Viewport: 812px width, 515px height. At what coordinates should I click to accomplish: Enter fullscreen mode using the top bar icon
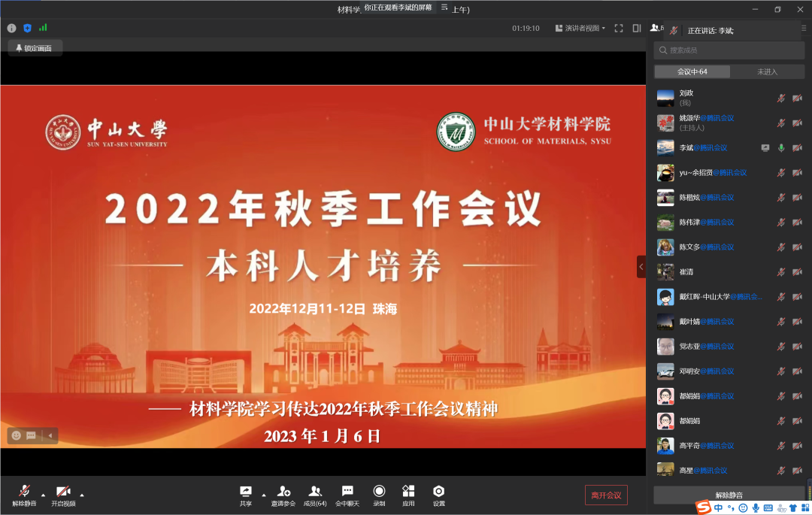(619, 28)
